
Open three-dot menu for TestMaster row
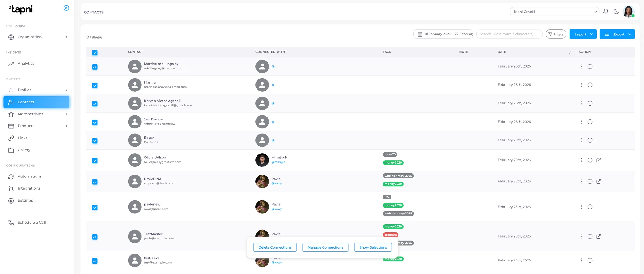click(x=581, y=236)
